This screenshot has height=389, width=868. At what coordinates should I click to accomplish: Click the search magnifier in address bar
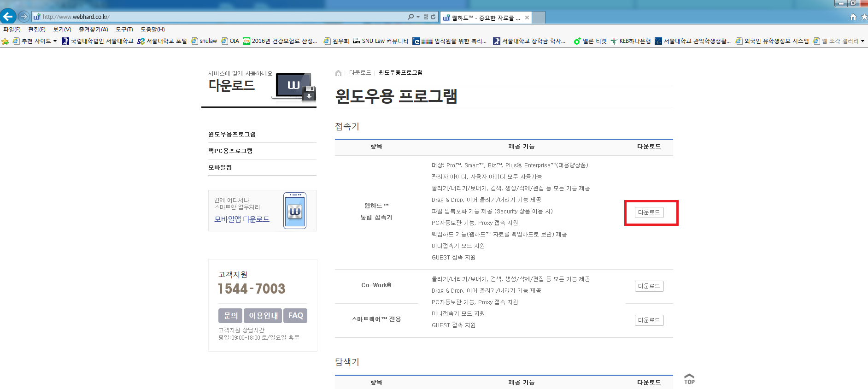(411, 17)
